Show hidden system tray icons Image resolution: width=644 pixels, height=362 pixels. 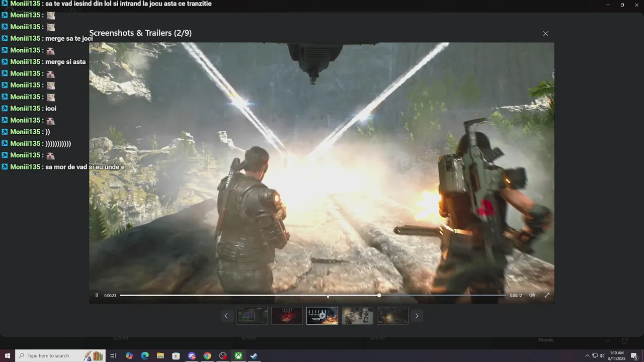(x=587, y=356)
